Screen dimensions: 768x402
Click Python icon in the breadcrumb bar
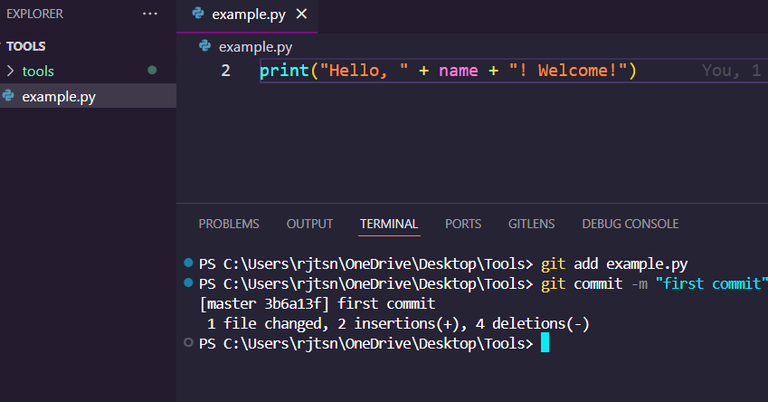pyautogui.click(x=205, y=46)
